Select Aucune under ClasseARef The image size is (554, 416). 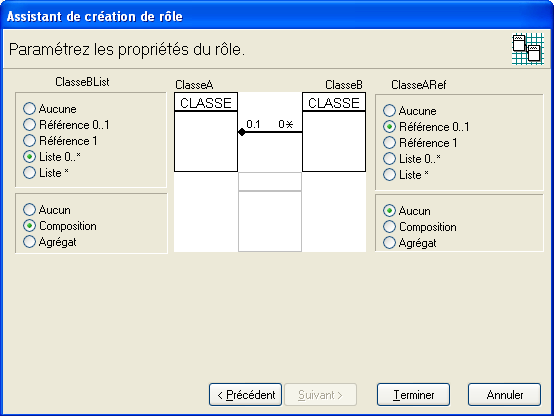click(410, 111)
